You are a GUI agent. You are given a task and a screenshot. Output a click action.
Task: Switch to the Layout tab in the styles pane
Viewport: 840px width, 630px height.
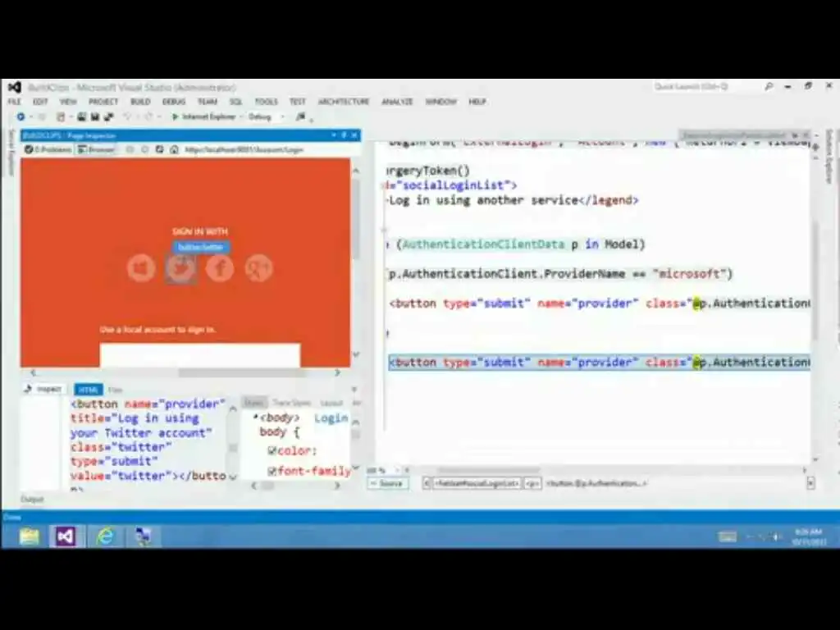pos(331,403)
